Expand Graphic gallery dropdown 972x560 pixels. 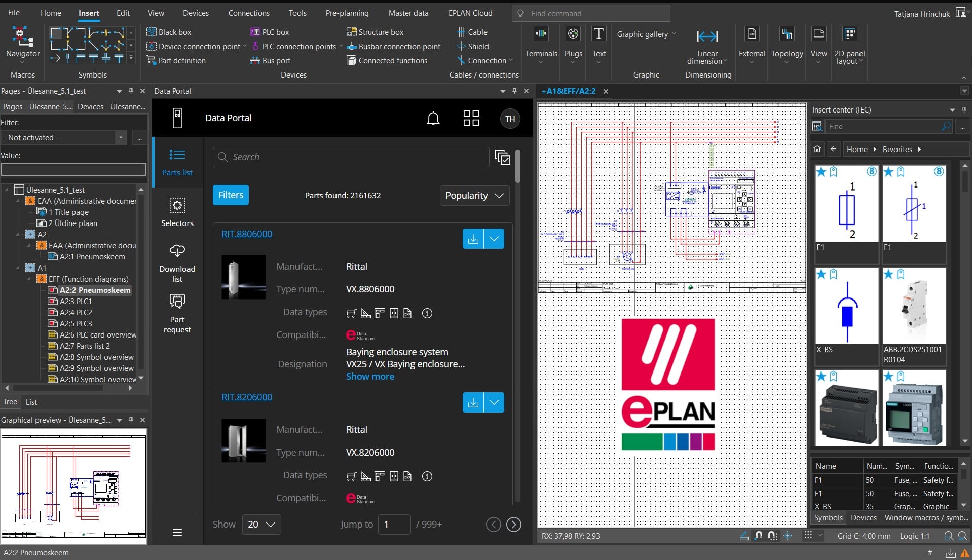tap(674, 34)
